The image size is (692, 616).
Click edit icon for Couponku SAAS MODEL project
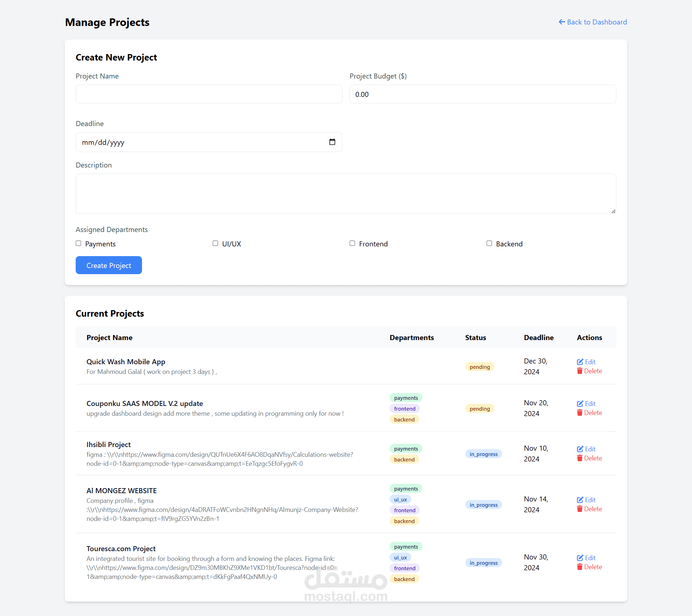click(580, 403)
